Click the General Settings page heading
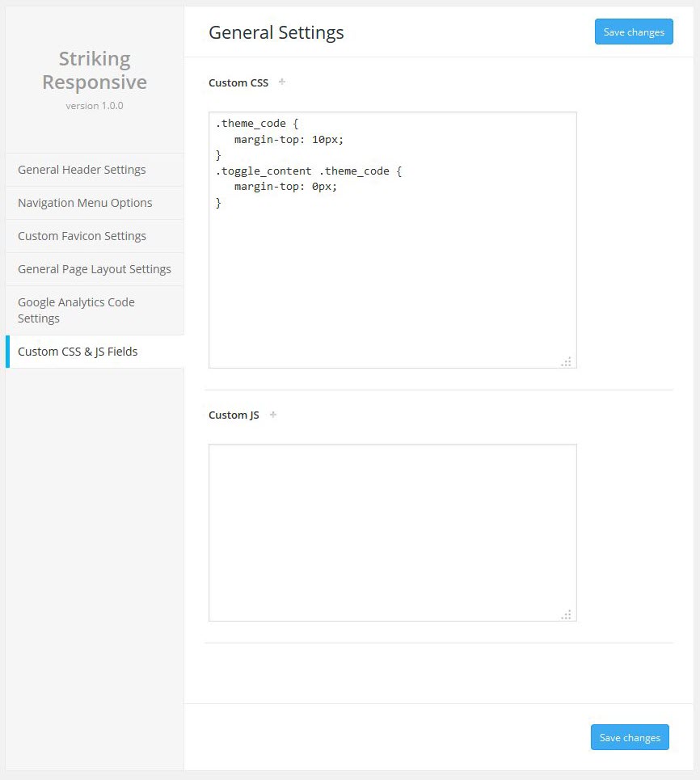The height and width of the screenshot is (780, 700). point(276,32)
